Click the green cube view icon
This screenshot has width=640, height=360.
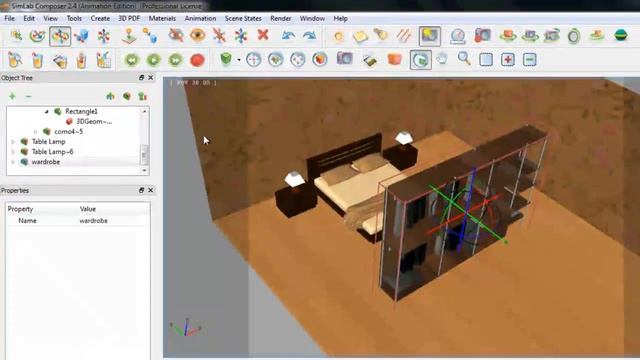(x=226, y=59)
